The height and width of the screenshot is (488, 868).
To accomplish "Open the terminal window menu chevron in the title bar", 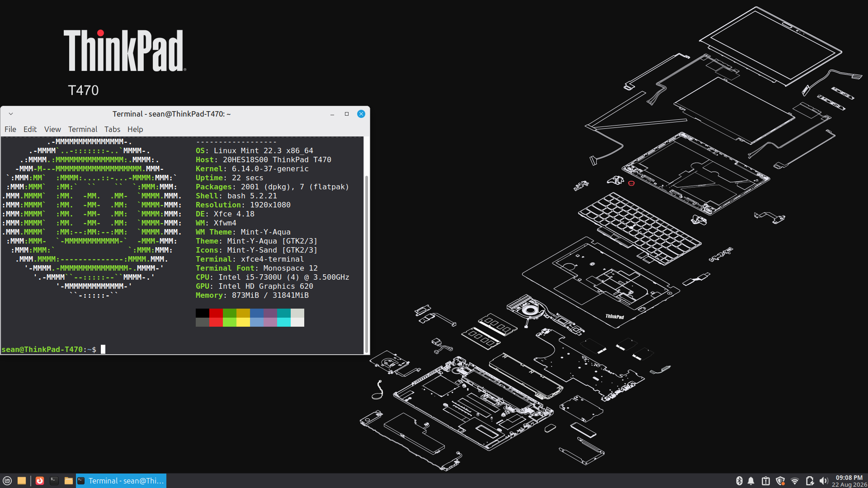I will click(x=11, y=114).
